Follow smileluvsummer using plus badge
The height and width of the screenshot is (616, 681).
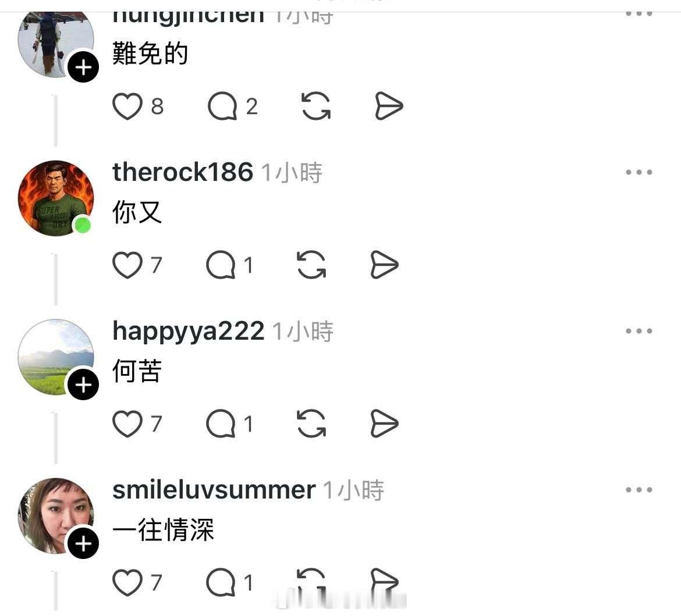tap(83, 543)
